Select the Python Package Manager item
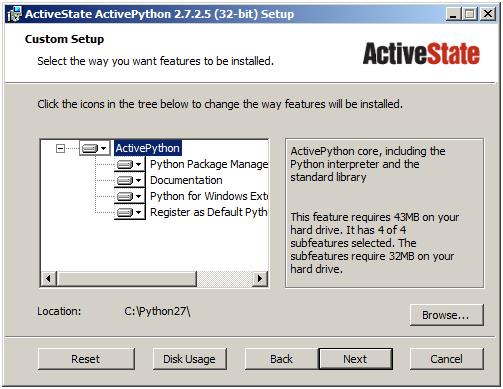 [209, 164]
